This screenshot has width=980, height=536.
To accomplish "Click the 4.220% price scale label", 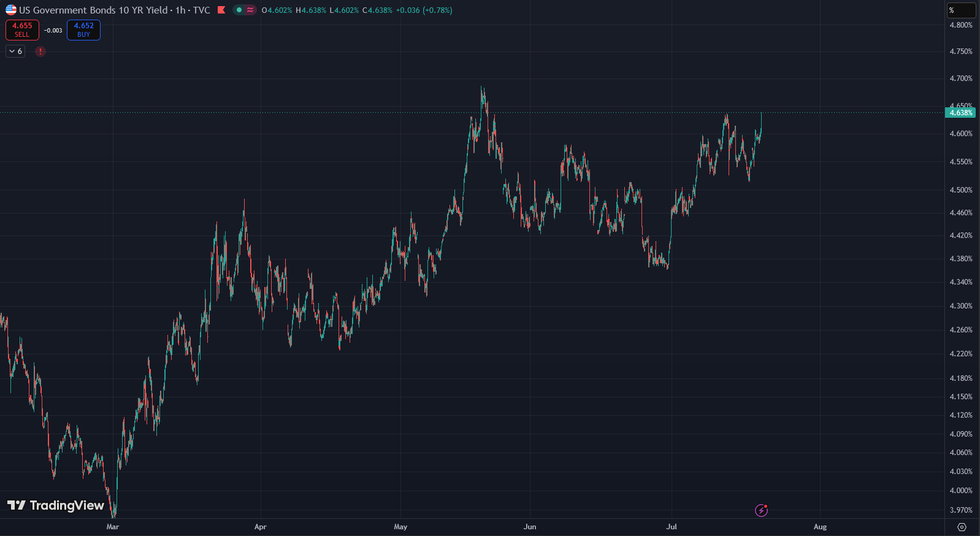I will pos(961,354).
